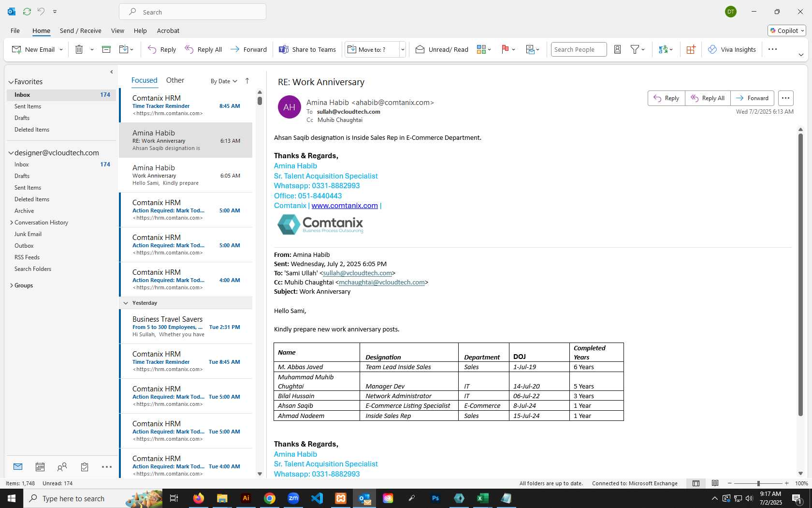Click the Archive icon in ribbon
Viewport: 812px width, 508px height.
click(x=106, y=49)
